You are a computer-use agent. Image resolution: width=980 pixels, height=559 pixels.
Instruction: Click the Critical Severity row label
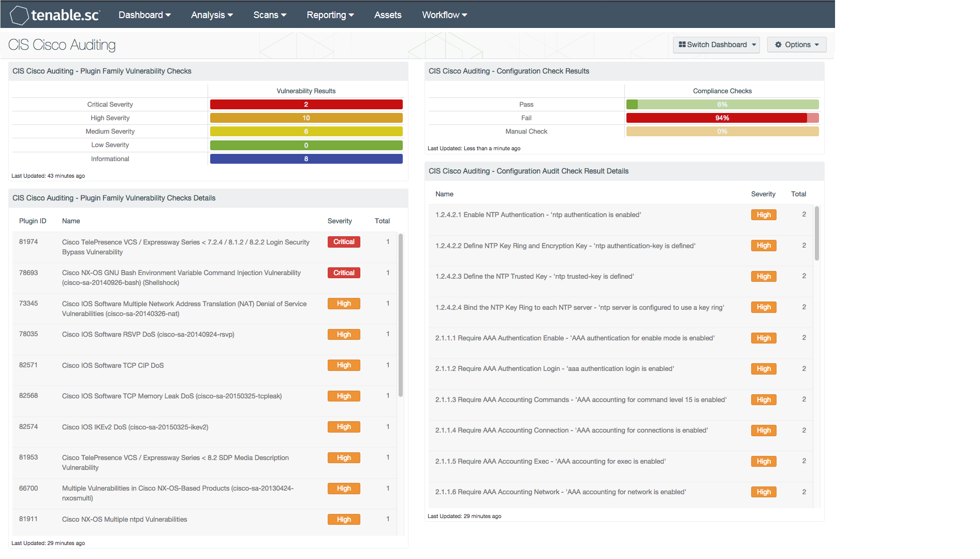point(110,105)
